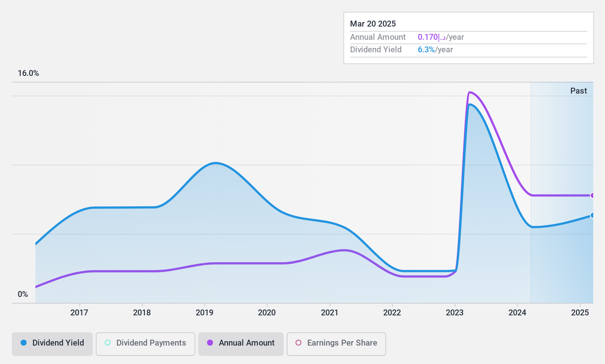Click the 2022 axis label
The height and width of the screenshot is (364, 605).
pyautogui.click(x=392, y=313)
